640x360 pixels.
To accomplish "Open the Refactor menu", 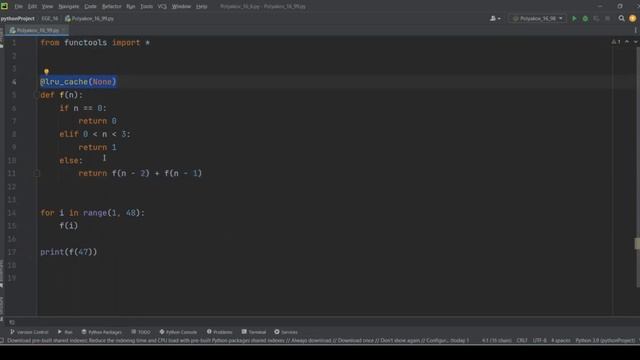I will (x=111, y=7).
